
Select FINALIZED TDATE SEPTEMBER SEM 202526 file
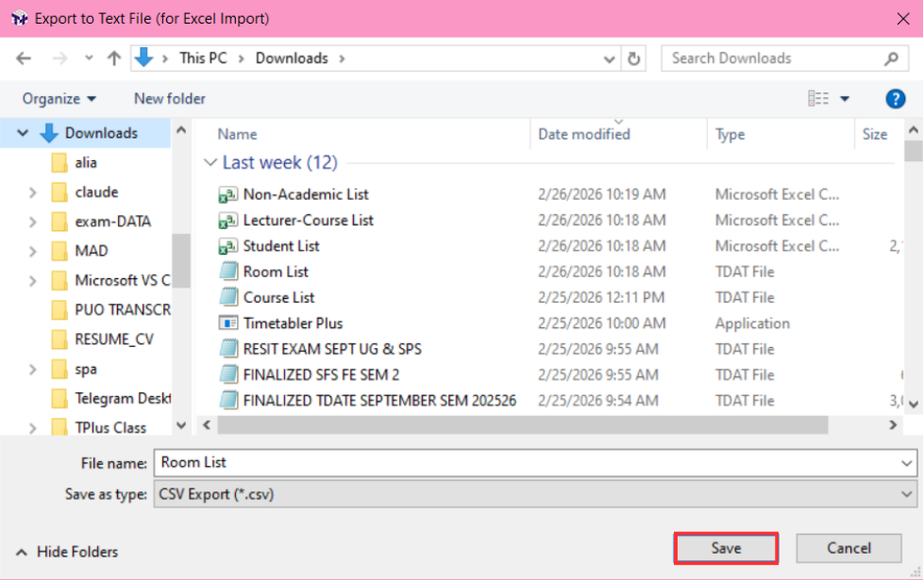pos(379,401)
